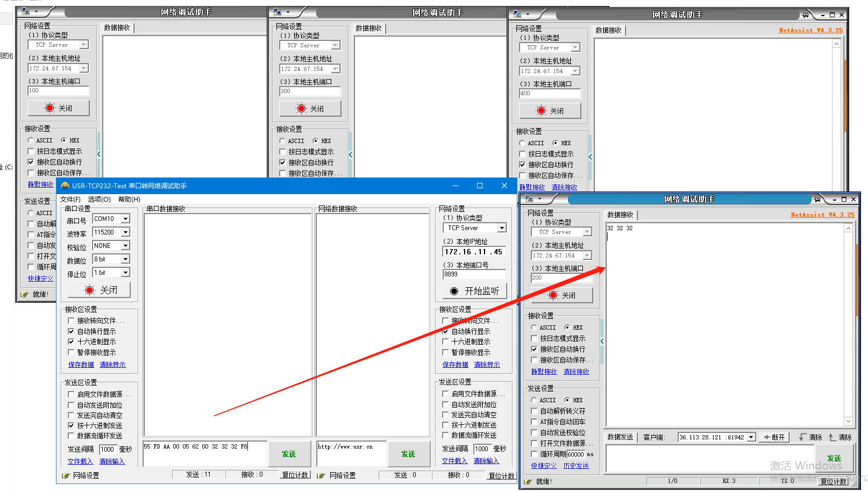Viewport: 868px width, 491px height.
Task: Click the 断开 disconnect arrow icon
Action: (767, 437)
